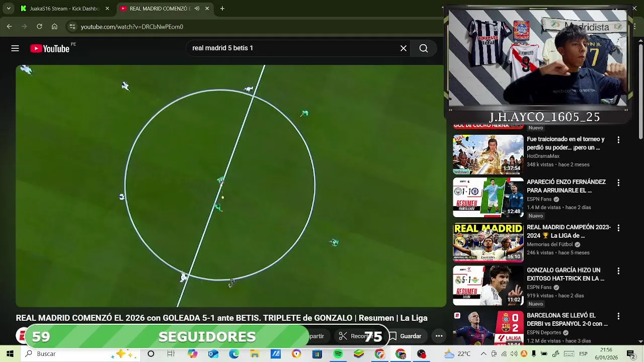Visit Memorias del Fútbol channel

[x=550, y=244]
